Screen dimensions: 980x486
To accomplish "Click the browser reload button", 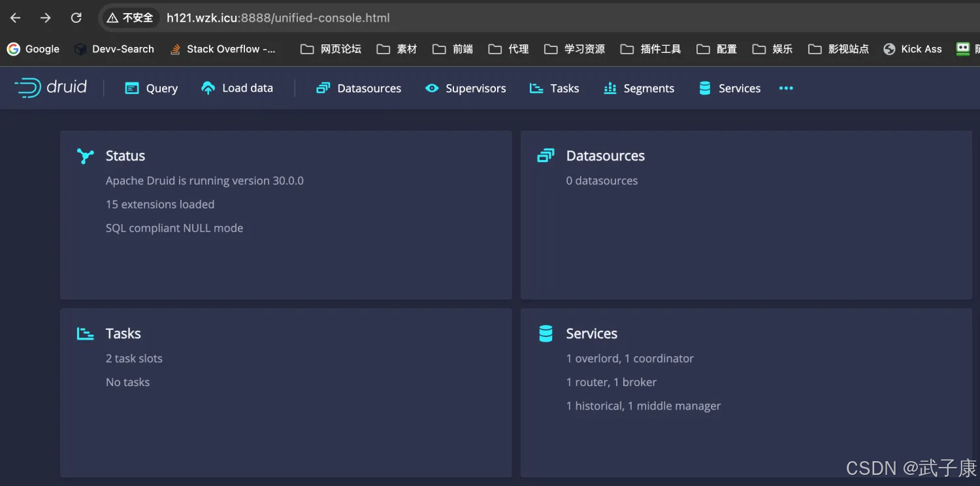I will [76, 18].
